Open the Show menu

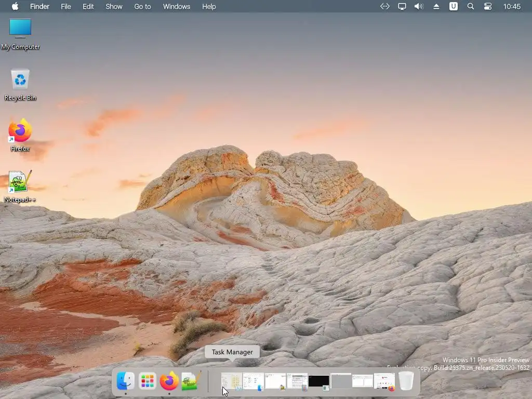click(114, 6)
